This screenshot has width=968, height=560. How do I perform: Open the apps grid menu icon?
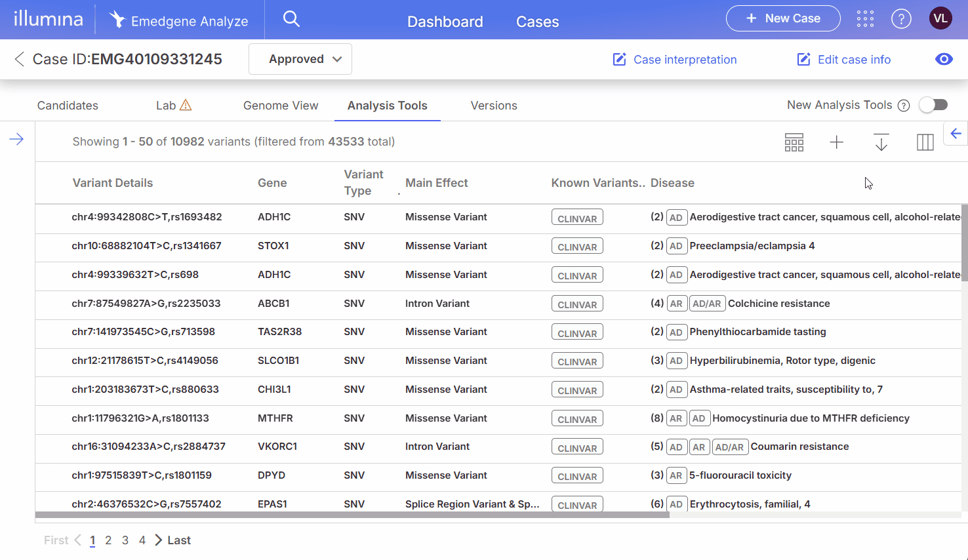(x=865, y=19)
